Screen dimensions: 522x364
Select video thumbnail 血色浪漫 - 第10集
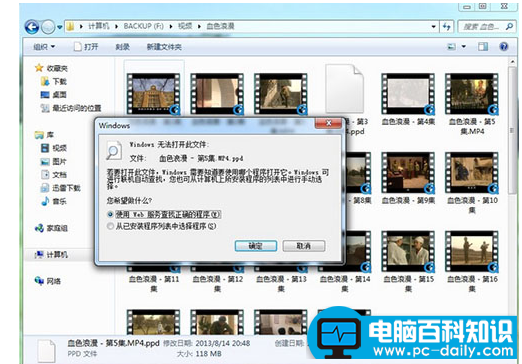tap(472, 173)
